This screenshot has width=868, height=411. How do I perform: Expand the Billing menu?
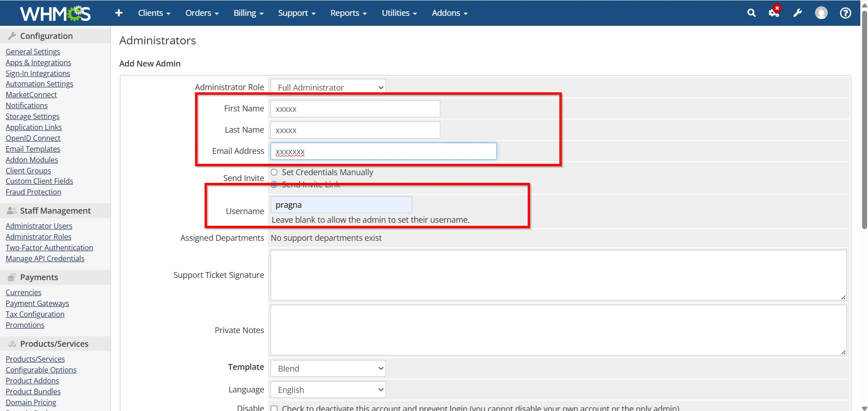tap(248, 13)
